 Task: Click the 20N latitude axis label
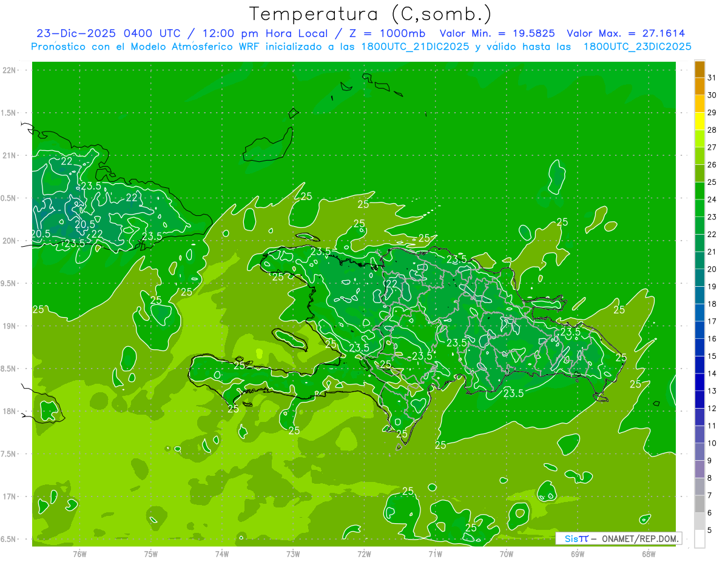(x=10, y=241)
